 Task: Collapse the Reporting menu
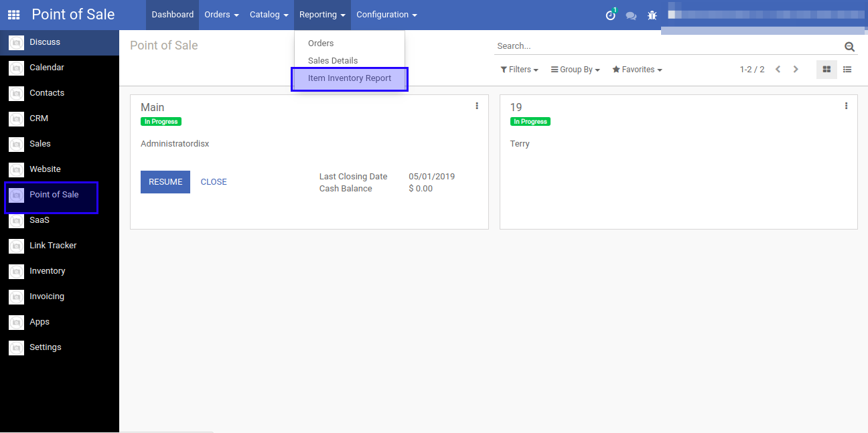click(x=322, y=15)
